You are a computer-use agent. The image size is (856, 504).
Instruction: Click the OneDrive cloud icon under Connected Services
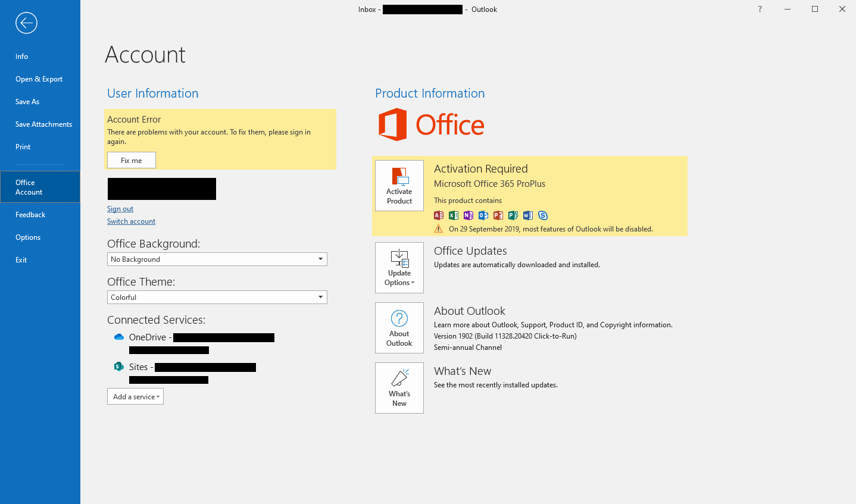[x=118, y=337]
